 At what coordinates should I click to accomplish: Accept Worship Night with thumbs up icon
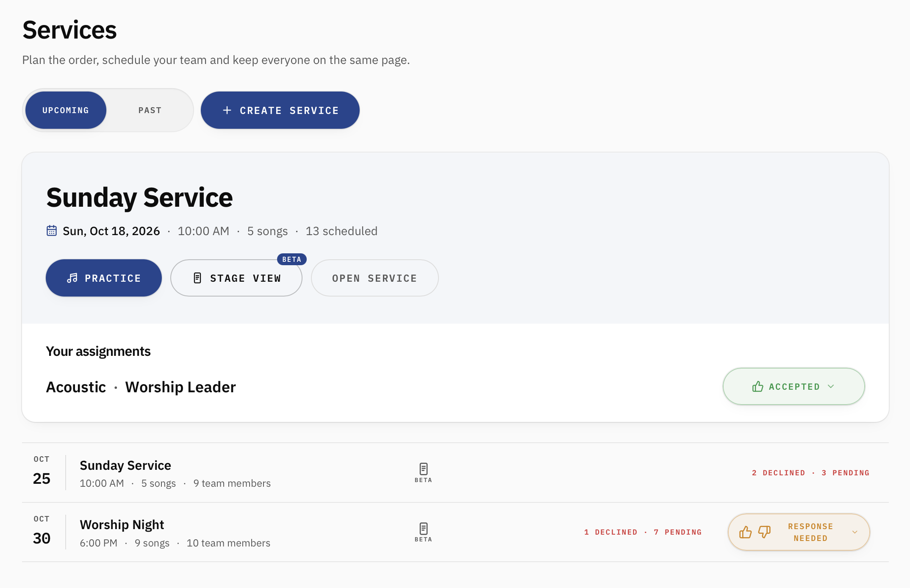[x=745, y=532]
